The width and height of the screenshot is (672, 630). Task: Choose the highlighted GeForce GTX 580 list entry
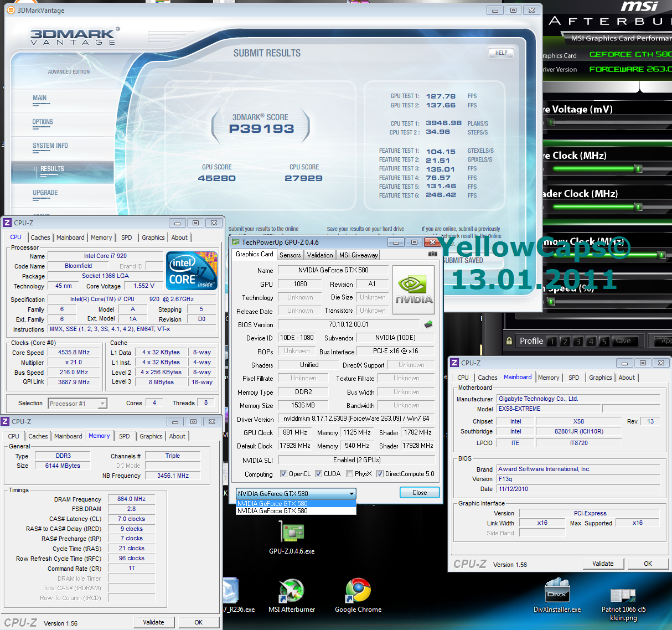tap(296, 504)
